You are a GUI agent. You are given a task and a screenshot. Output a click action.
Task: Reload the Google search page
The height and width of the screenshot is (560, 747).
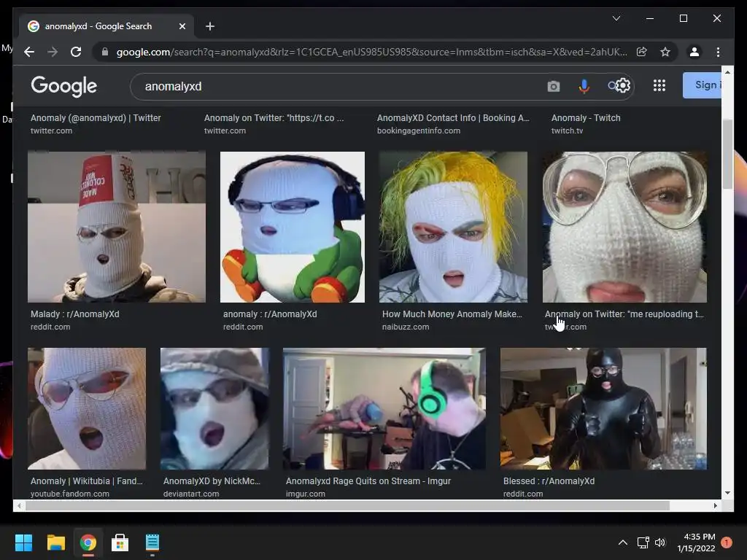76,52
